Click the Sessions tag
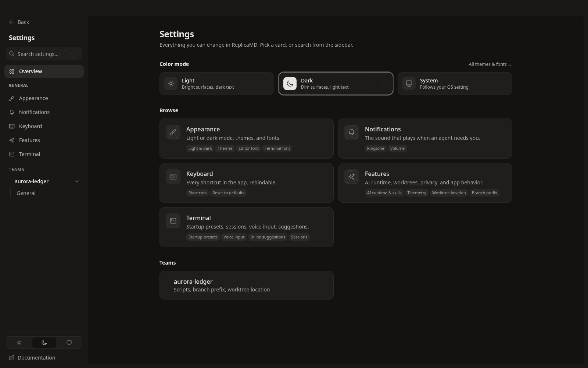588x368 pixels. pyautogui.click(x=299, y=237)
